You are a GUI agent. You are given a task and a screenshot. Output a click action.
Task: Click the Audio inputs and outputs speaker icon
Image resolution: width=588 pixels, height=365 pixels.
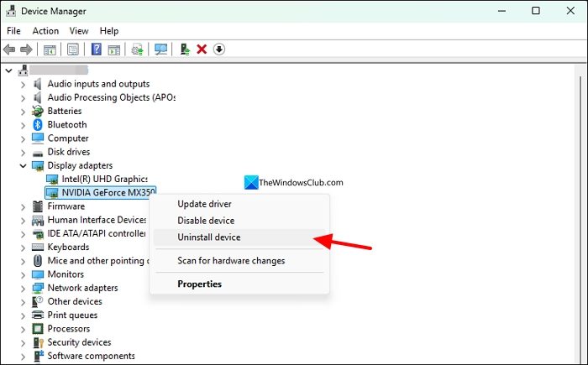point(38,84)
